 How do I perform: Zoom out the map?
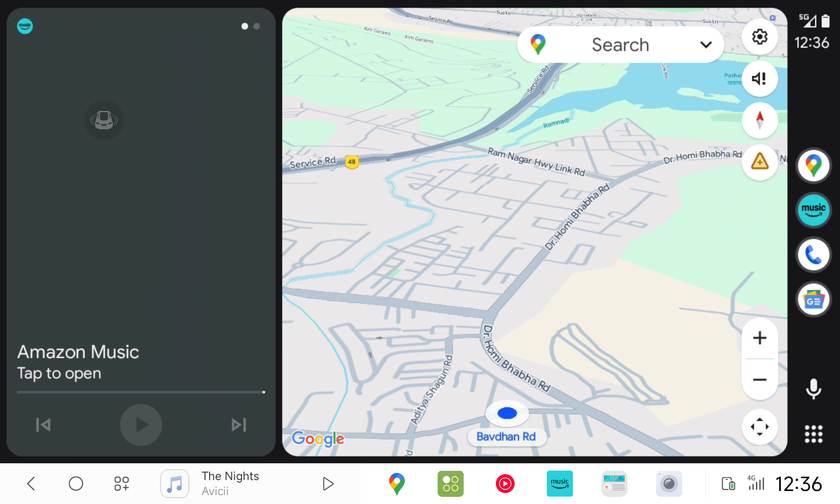(759, 380)
